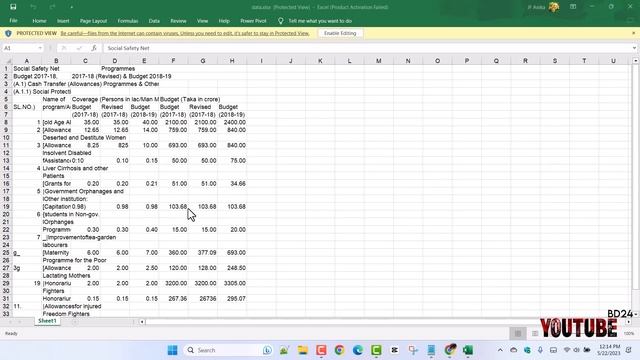Click the taskbar Search box
The width and height of the screenshot is (640, 360).
pos(228,350)
